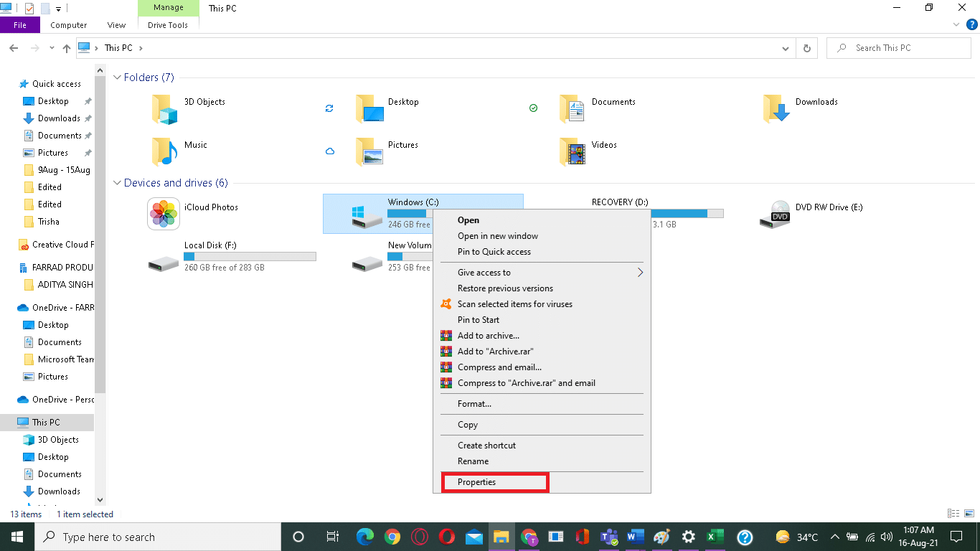Click the green sync checkmark beside Desktop
The image size is (980, 551).
pos(533,108)
